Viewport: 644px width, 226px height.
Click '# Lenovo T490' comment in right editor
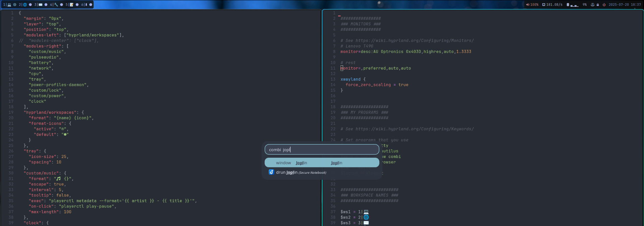(357, 46)
